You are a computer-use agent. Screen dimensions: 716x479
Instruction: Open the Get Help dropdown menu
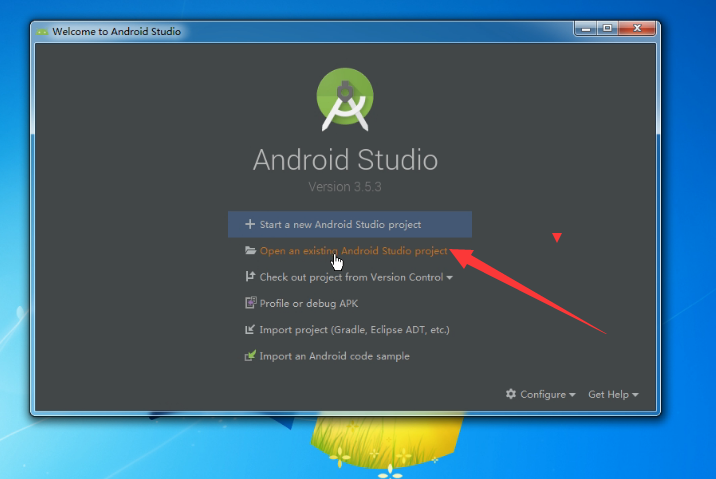[x=613, y=395]
